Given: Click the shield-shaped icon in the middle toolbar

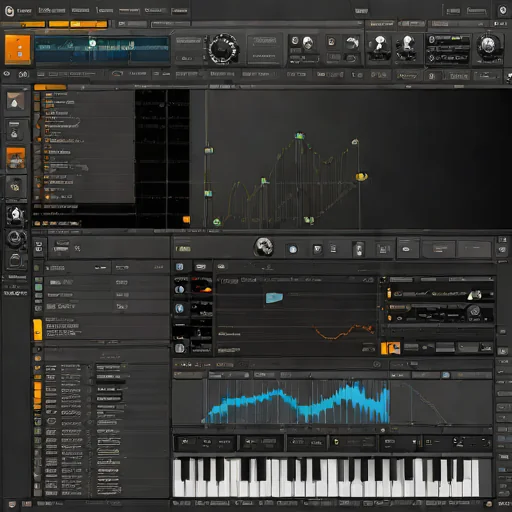Looking at the screenshot, I should [317, 249].
